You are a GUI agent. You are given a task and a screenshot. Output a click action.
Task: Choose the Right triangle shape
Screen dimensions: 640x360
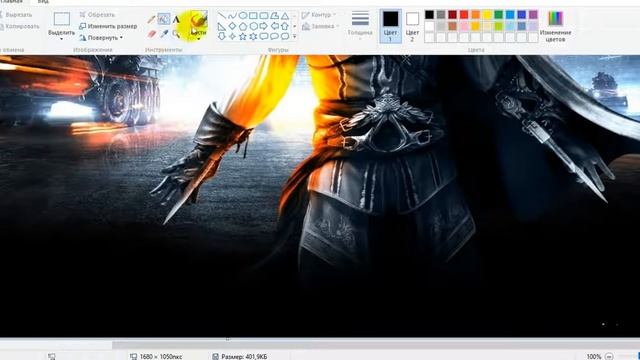pos(222,26)
